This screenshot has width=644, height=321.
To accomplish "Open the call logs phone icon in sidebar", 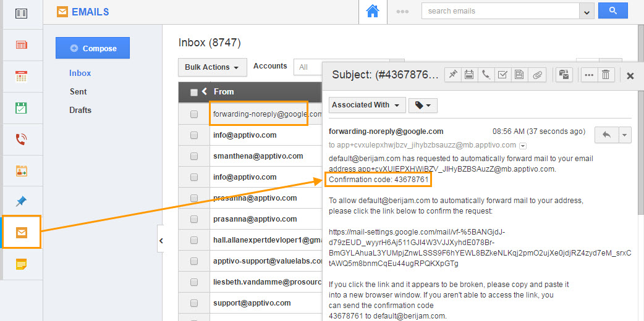I will [22, 140].
